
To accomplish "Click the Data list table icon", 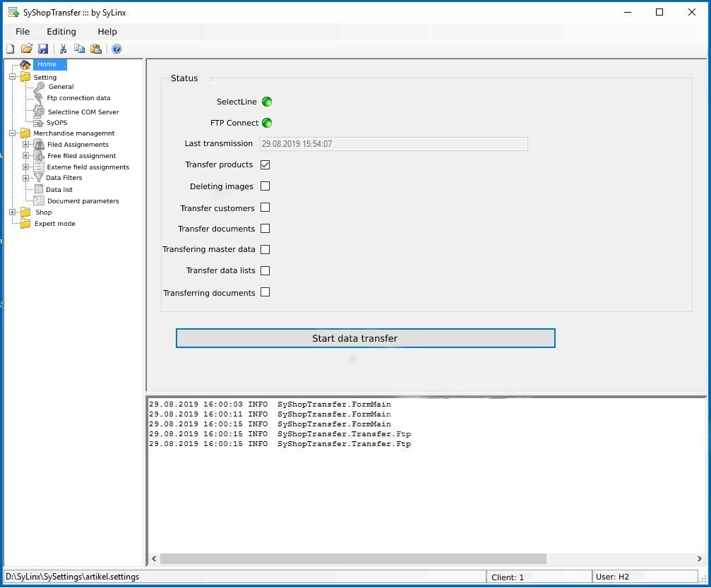I will pyautogui.click(x=39, y=189).
